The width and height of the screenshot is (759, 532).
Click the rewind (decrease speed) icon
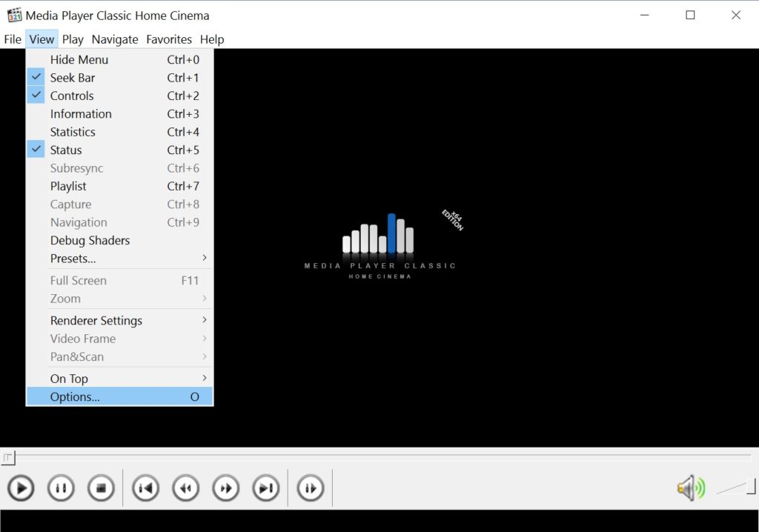185,488
